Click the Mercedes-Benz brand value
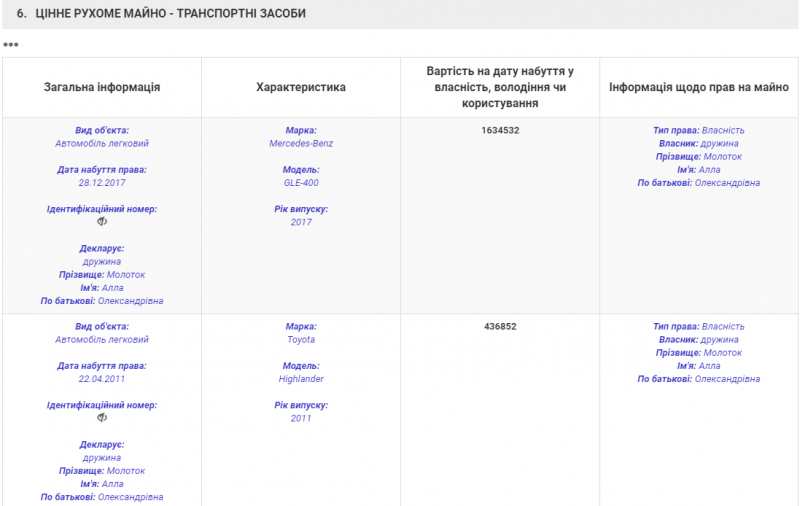 [x=301, y=144]
